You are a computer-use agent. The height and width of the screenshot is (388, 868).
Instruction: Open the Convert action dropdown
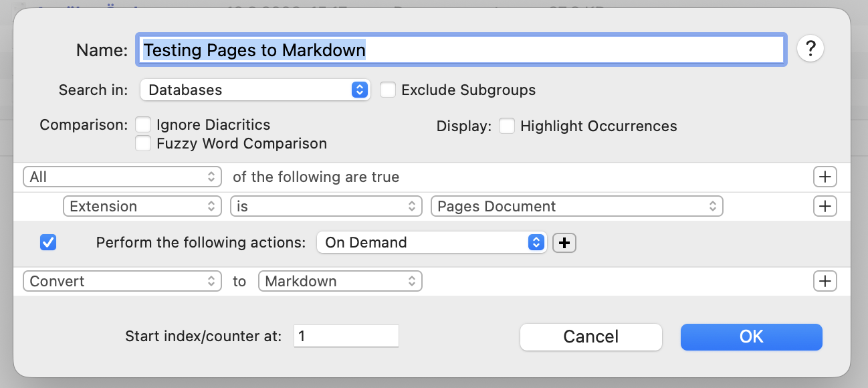[x=122, y=282]
